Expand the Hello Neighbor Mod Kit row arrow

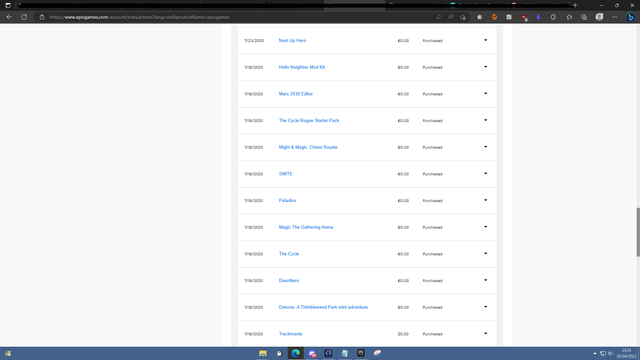click(x=485, y=67)
